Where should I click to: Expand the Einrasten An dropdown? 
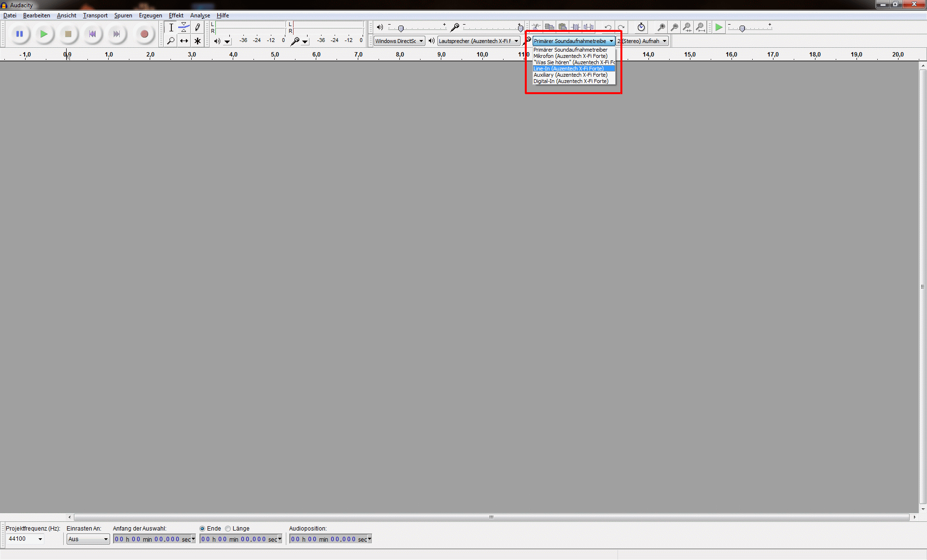[x=88, y=539]
